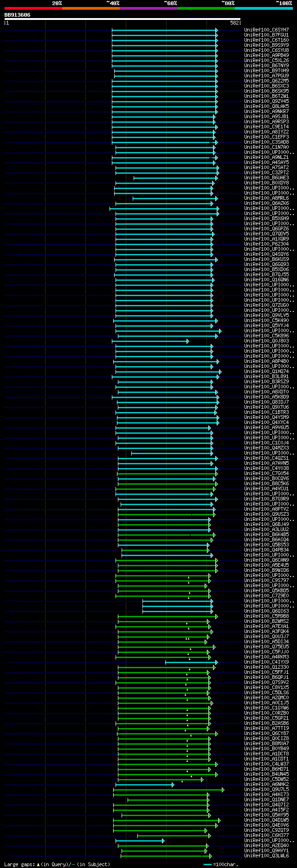Choose UniRef100_Q8LAK5 from the list
Screen dimensions: 297x868
pos(266,107)
